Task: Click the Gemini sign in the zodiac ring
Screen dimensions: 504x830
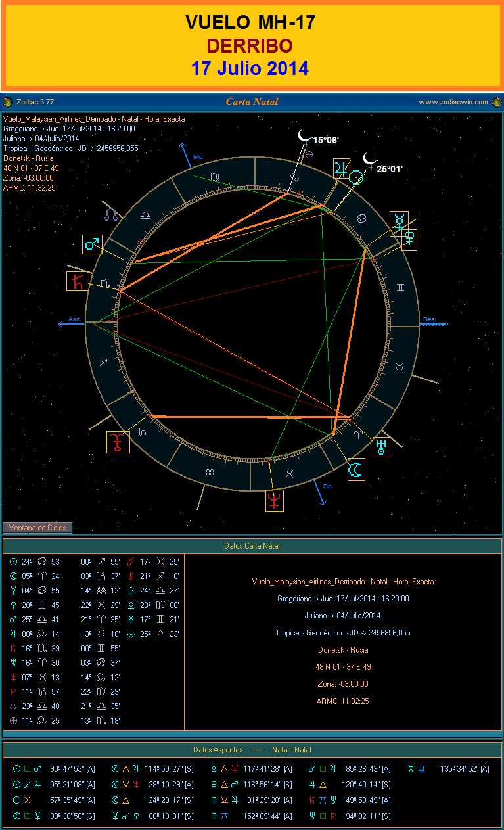Action: point(401,288)
